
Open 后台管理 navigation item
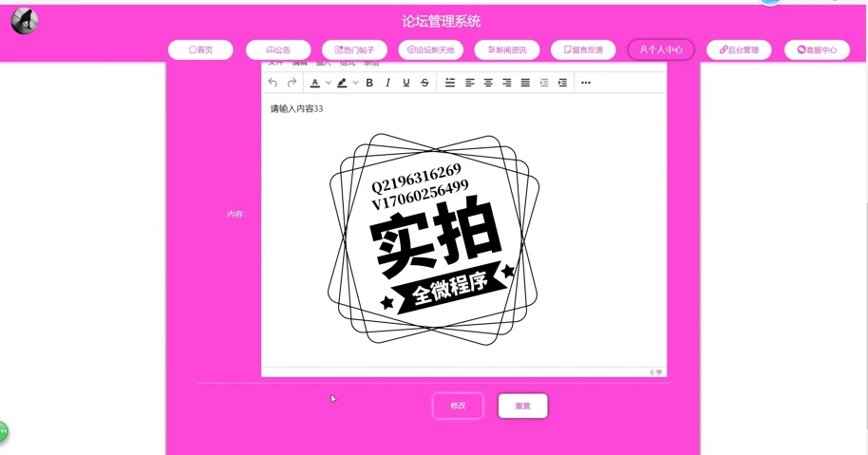point(739,49)
